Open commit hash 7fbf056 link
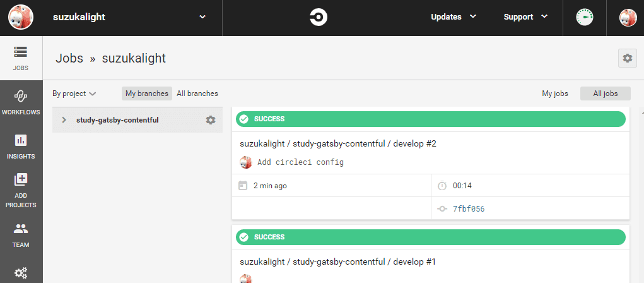 point(469,208)
